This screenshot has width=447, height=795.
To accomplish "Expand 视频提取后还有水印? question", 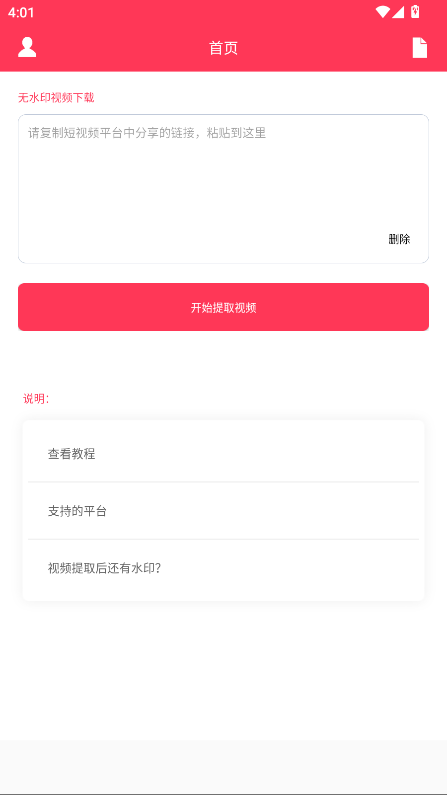I will 224,568.
